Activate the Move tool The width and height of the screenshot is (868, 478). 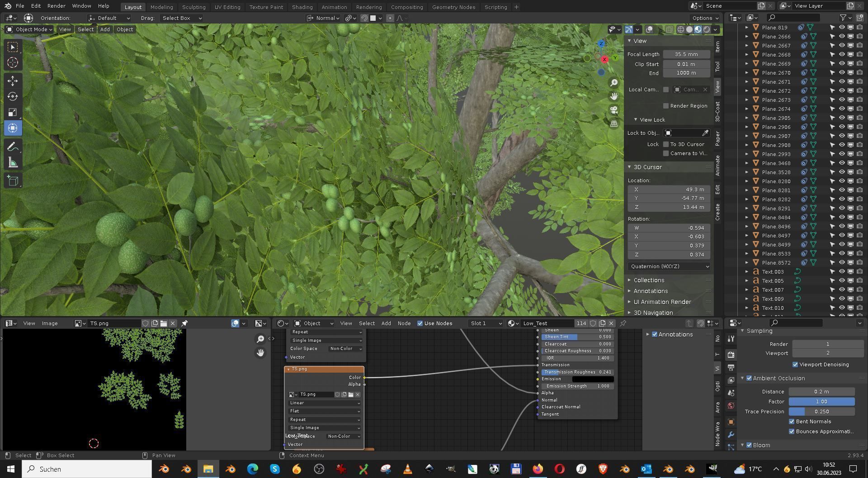click(13, 81)
